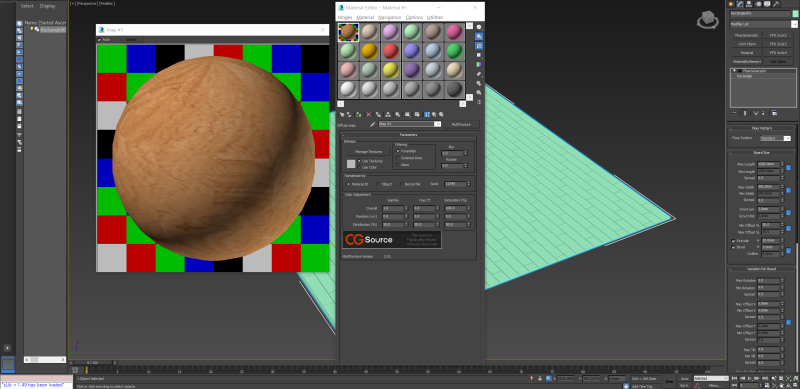The image size is (800, 389).
Task: Click the Play Animation button
Action: 749,379
